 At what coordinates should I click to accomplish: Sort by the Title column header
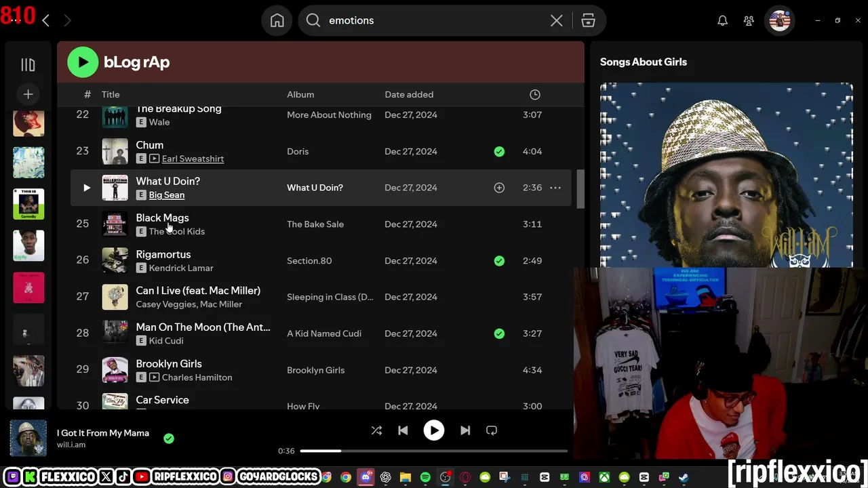(111, 94)
